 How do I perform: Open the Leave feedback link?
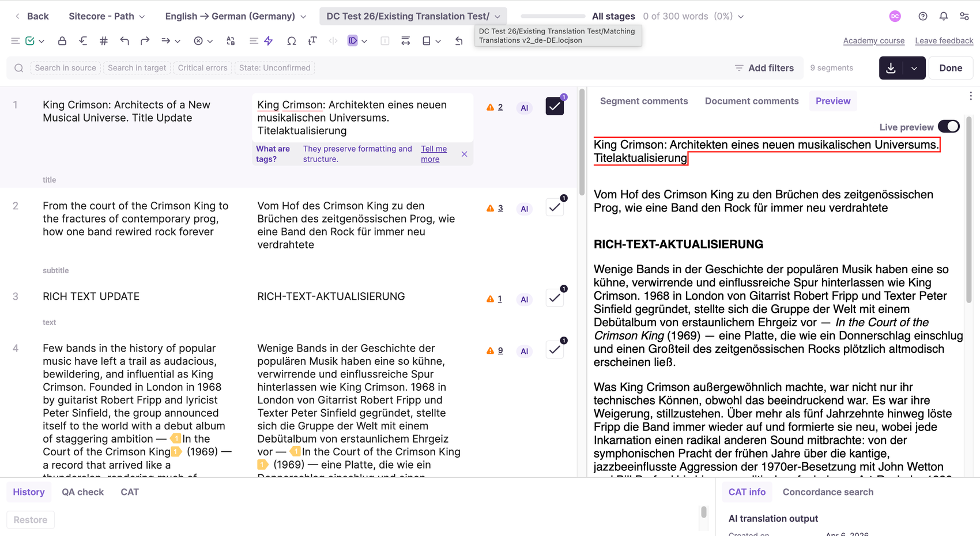coord(944,41)
